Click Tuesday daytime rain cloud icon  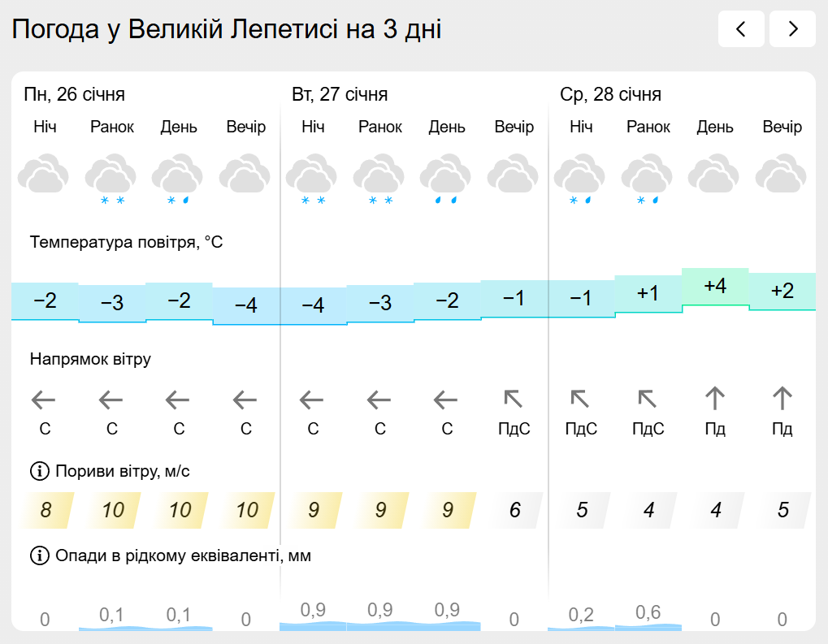click(446, 179)
